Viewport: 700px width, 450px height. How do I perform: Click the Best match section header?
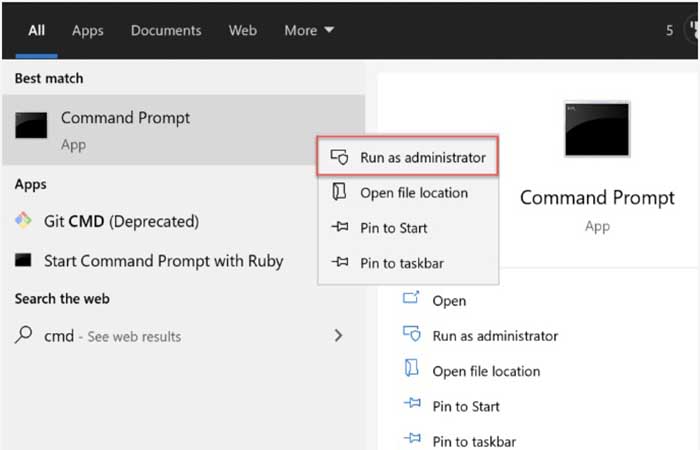click(49, 78)
